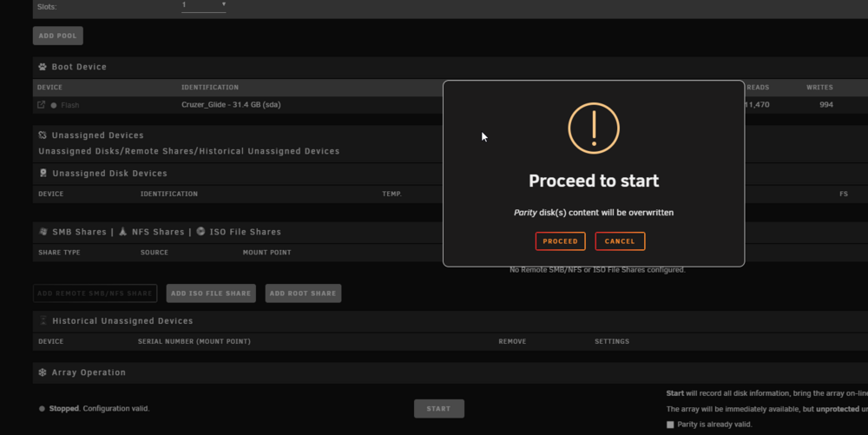Click the ADD POOL button
868x435 pixels.
tap(58, 36)
